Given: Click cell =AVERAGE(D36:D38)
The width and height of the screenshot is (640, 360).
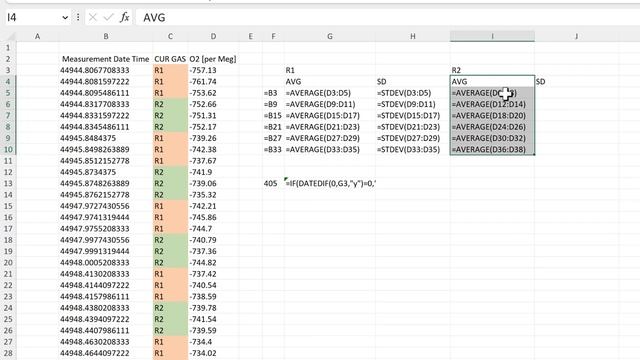Looking at the screenshot, I should pos(492,149).
